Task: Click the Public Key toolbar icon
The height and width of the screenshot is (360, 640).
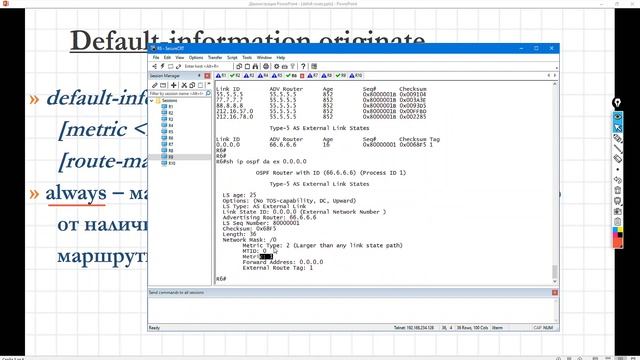Action: pos(293,66)
